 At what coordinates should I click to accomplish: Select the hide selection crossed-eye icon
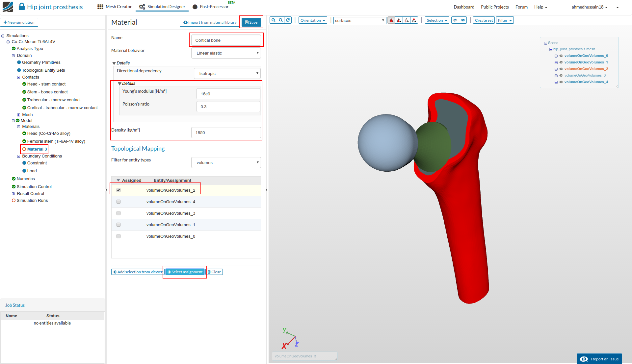[455, 20]
